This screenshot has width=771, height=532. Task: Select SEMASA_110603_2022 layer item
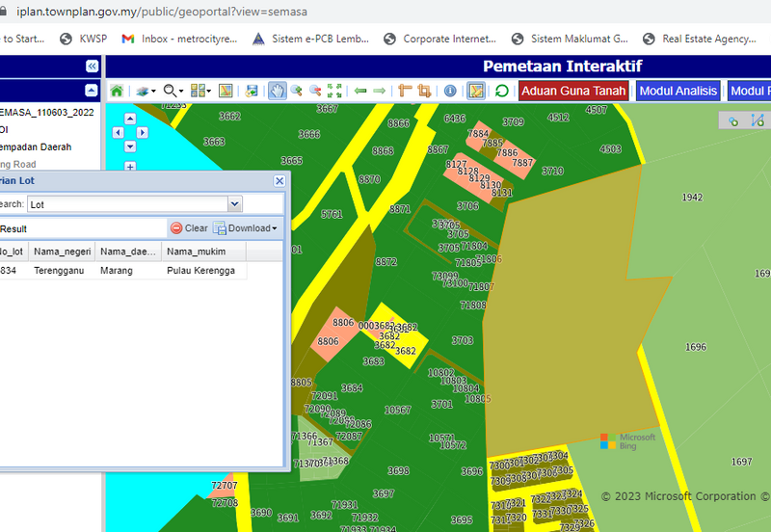coord(46,113)
